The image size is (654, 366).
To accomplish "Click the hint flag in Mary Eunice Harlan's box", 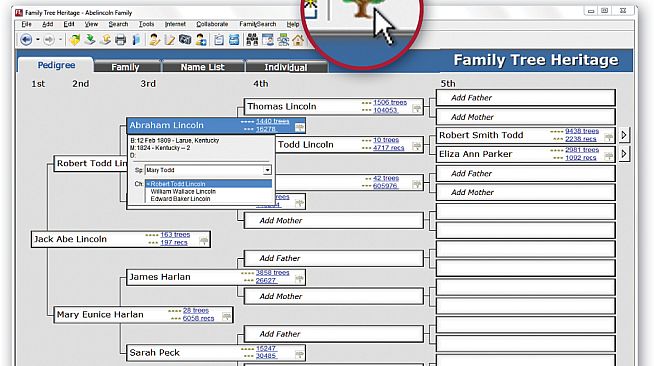I will click(x=226, y=317).
